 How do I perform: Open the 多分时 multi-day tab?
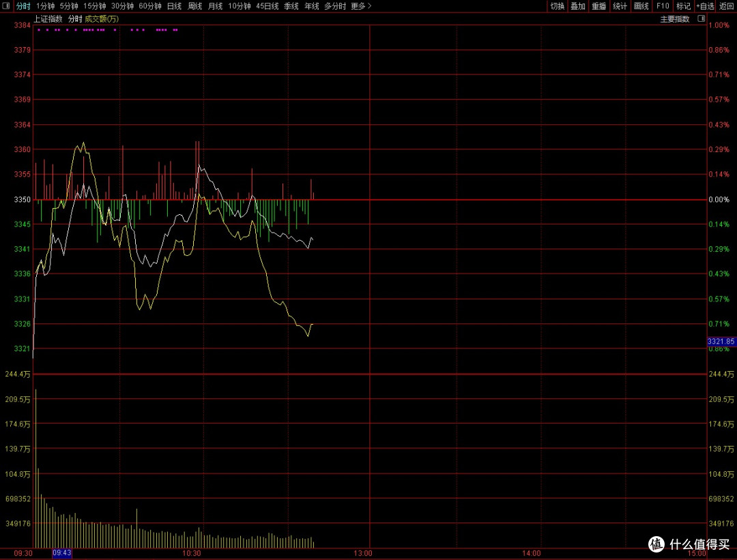(x=335, y=6)
